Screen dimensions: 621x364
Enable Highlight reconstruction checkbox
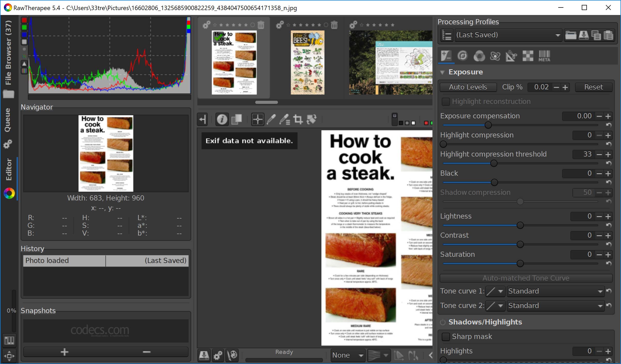pyautogui.click(x=446, y=102)
